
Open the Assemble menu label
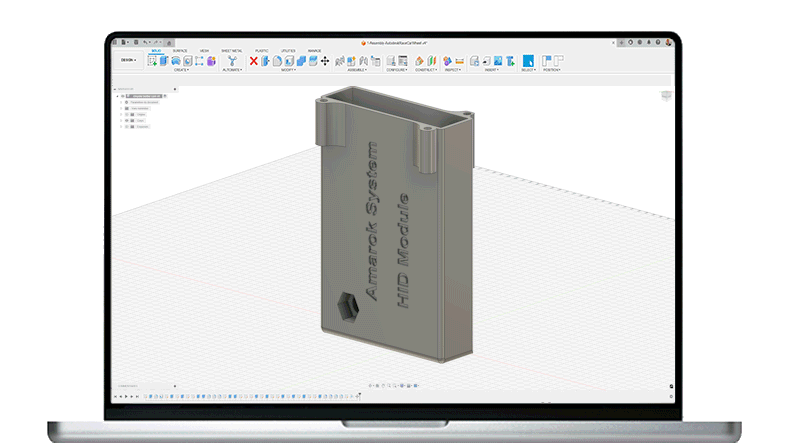click(357, 70)
